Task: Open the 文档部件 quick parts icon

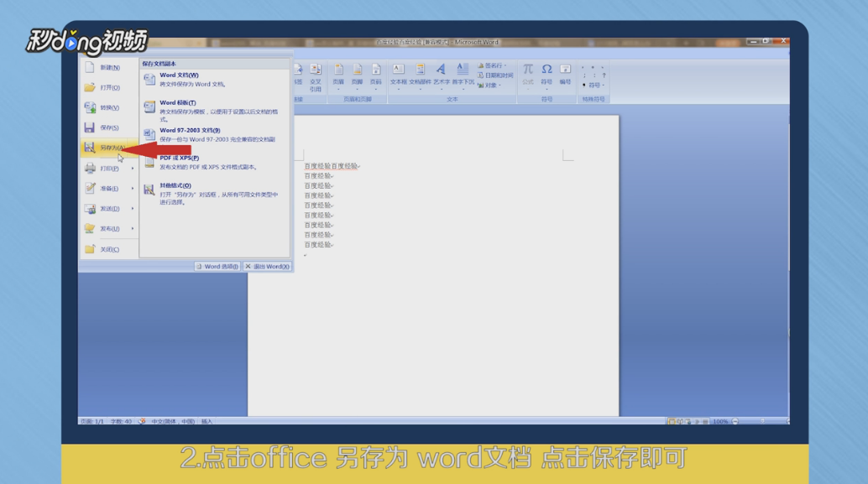Action: coord(421,69)
